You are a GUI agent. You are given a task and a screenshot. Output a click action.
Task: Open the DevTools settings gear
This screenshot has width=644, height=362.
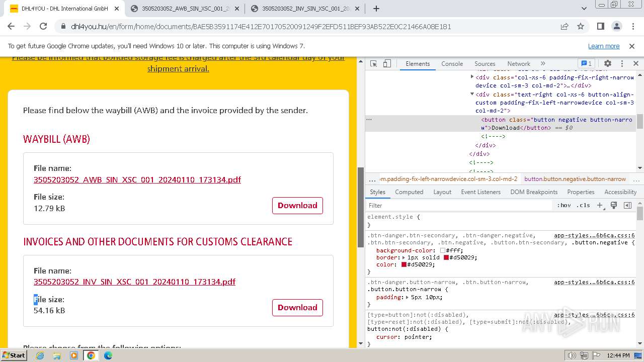[608, 64]
